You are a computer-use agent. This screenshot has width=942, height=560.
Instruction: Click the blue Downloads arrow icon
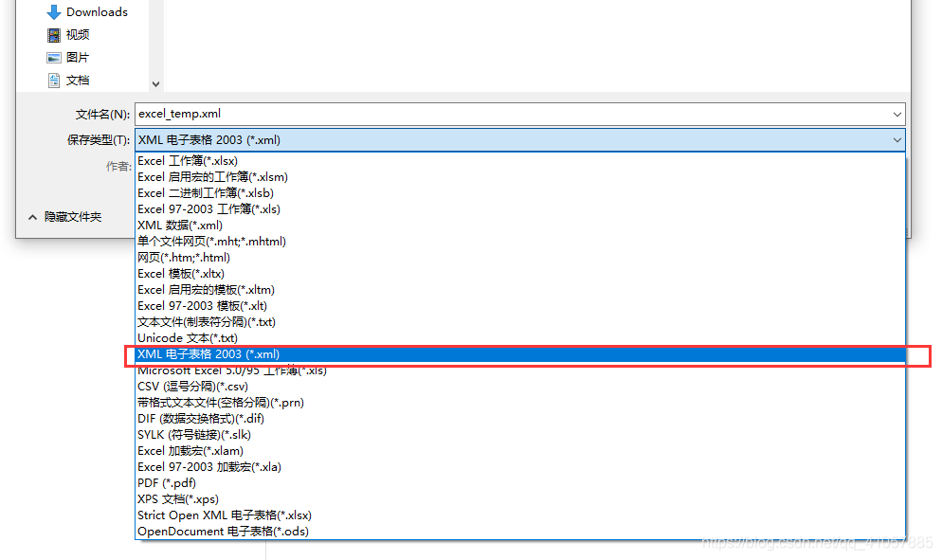point(54,12)
